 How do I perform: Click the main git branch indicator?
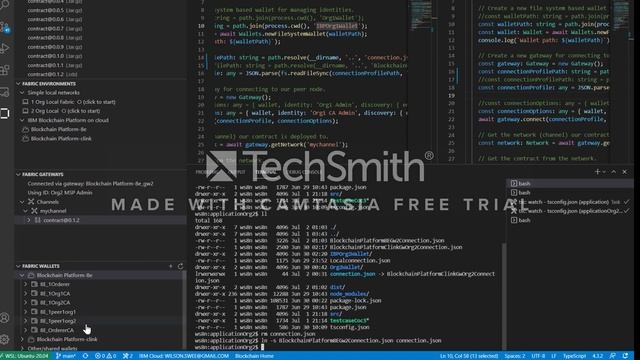(66, 356)
